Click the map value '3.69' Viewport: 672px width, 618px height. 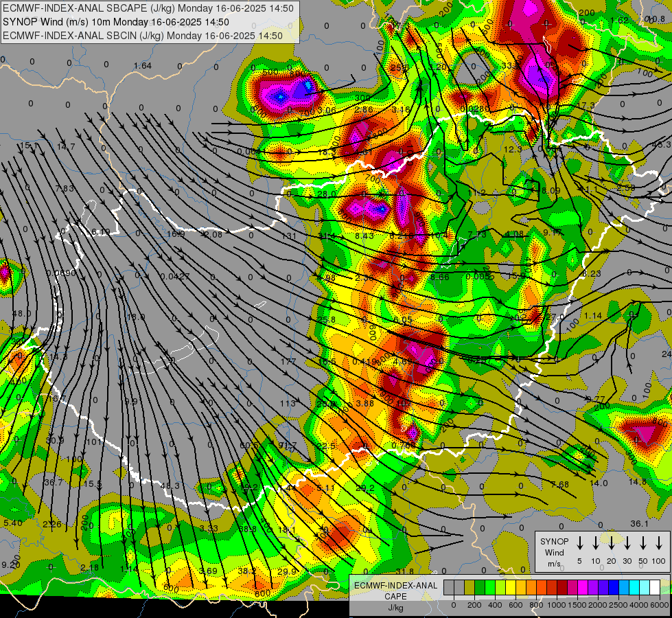208,571
